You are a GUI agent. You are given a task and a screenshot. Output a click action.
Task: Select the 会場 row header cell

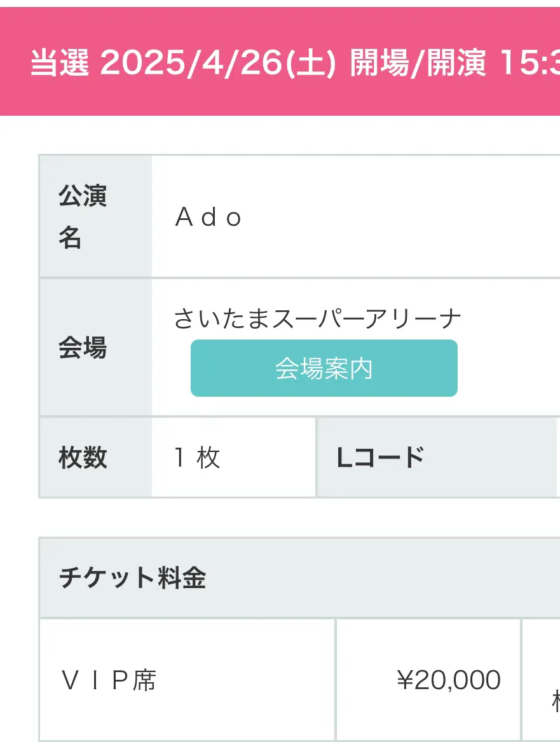[x=96, y=348]
